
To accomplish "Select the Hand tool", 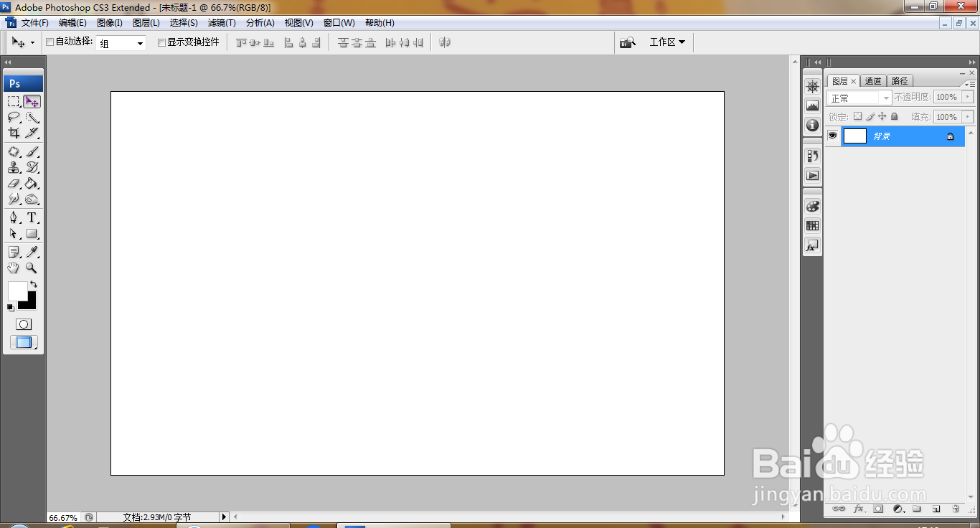I will click(14, 268).
